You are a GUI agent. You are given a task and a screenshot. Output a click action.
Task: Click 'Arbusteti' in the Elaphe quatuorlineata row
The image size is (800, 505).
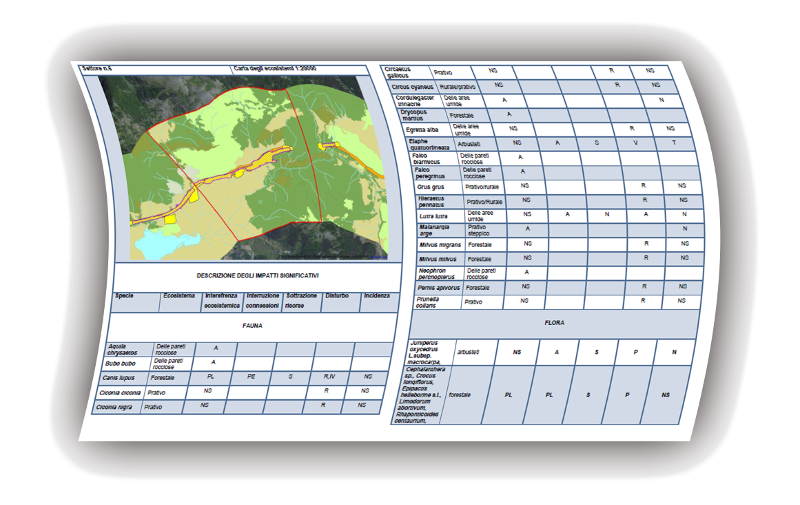point(469,144)
